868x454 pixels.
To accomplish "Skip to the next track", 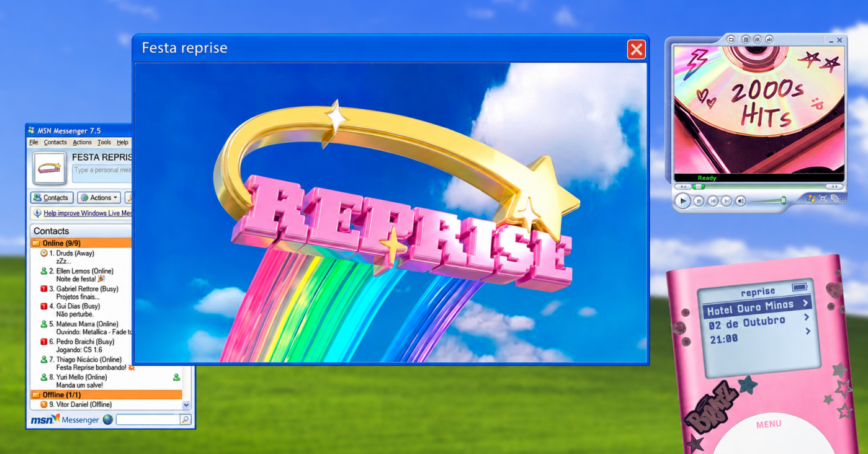I will [x=726, y=201].
